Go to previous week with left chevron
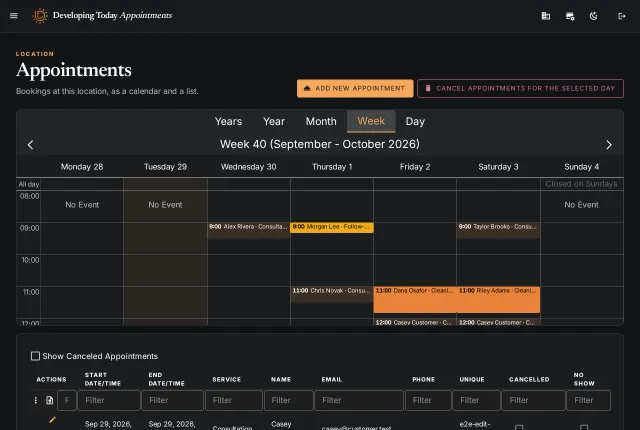The height and width of the screenshot is (430, 640). [x=31, y=145]
